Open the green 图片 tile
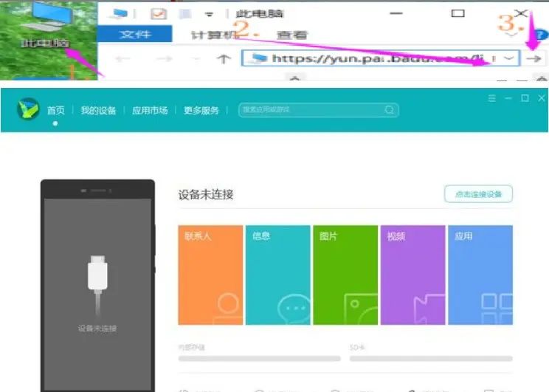The image size is (549, 392). (x=345, y=275)
